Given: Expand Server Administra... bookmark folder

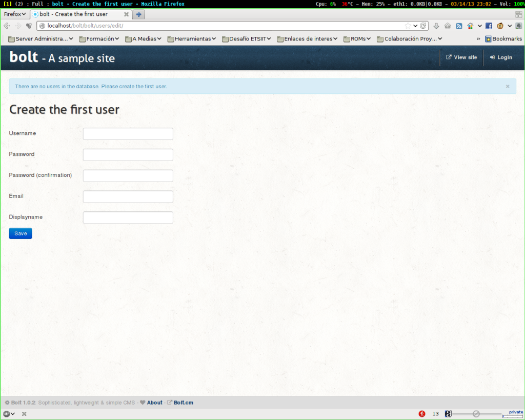Looking at the screenshot, I should click(41, 39).
